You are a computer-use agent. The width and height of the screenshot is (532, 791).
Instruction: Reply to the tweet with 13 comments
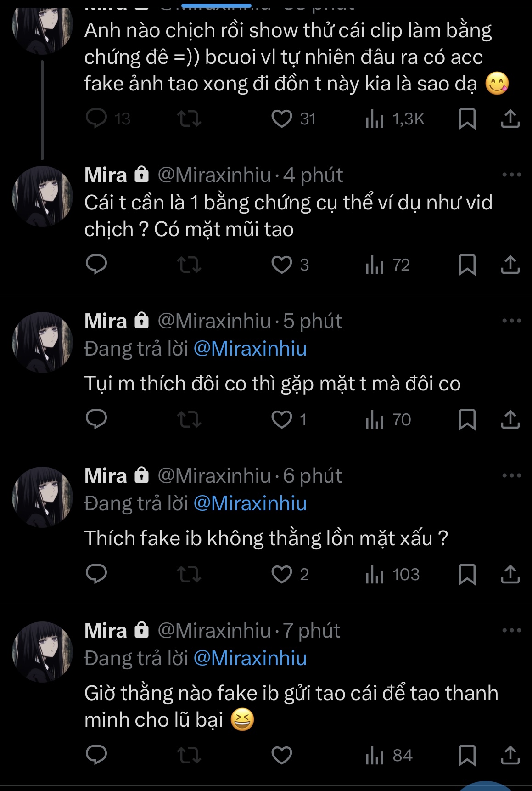click(96, 119)
